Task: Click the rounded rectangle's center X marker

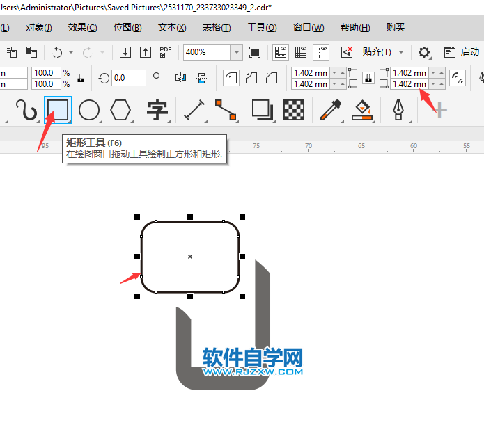Action: (x=190, y=257)
